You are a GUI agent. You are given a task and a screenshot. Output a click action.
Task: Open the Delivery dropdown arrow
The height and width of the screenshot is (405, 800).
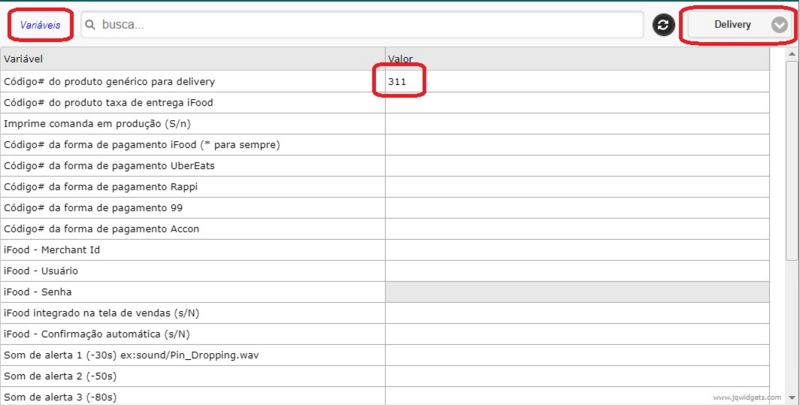[x=779, y=24]
